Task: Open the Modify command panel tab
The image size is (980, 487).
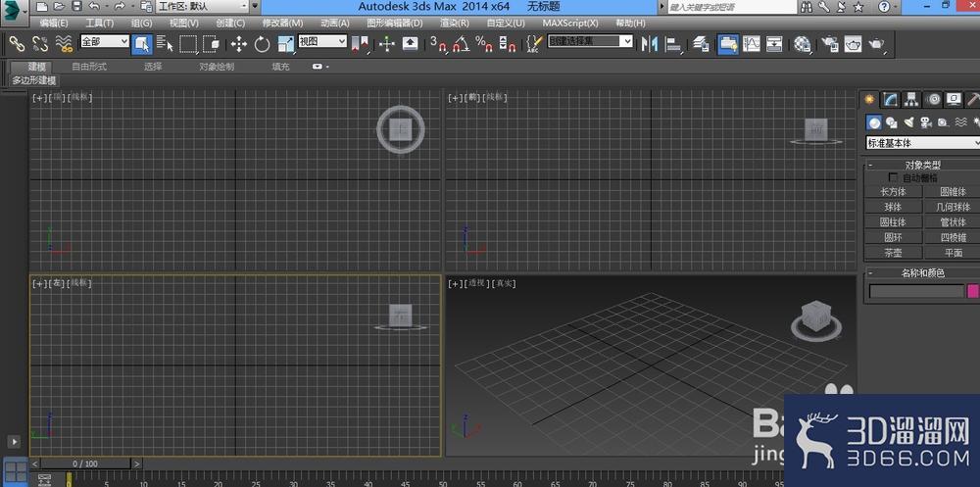Action: [x=890, y=99]
